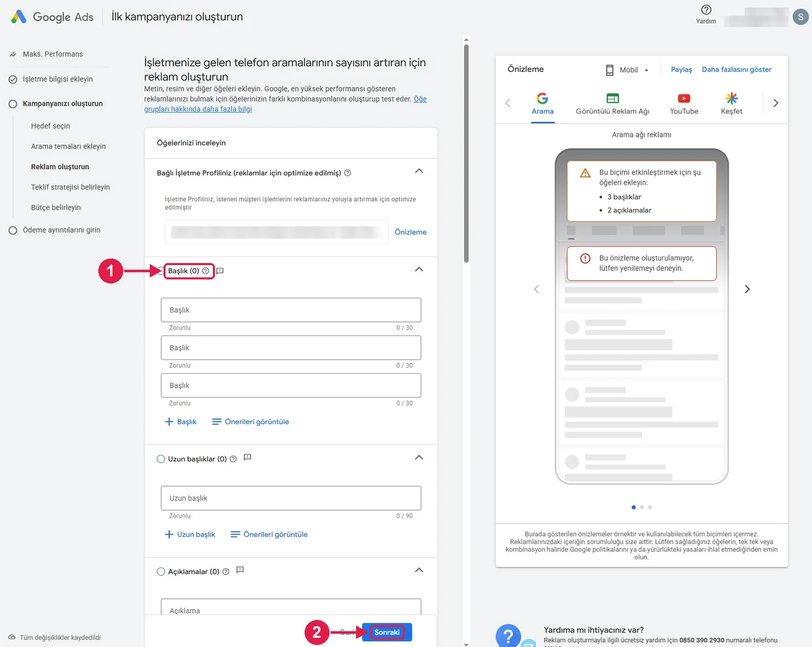
Task: Open the Mobil device dropdown
Action: (627, 70)
